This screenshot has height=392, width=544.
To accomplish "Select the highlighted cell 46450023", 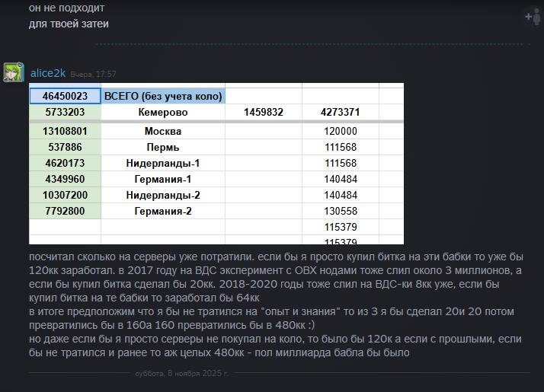I will [x=65, y=96].
